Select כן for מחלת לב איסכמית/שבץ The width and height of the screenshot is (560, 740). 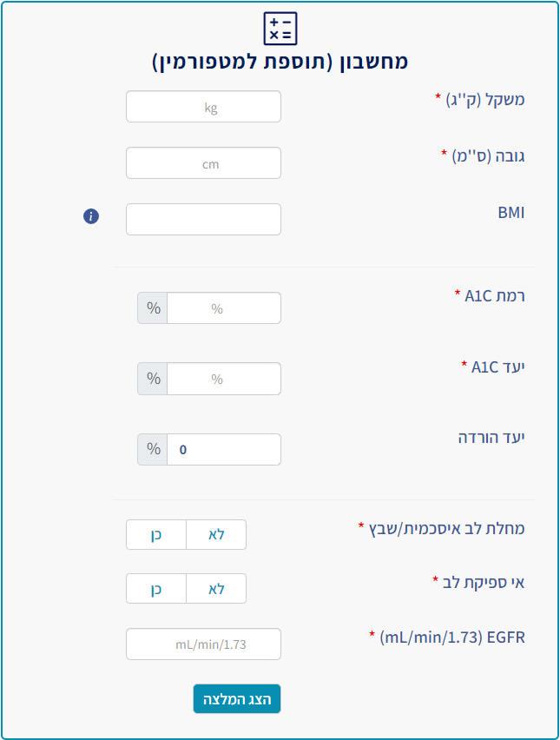(x=156, y=535)
